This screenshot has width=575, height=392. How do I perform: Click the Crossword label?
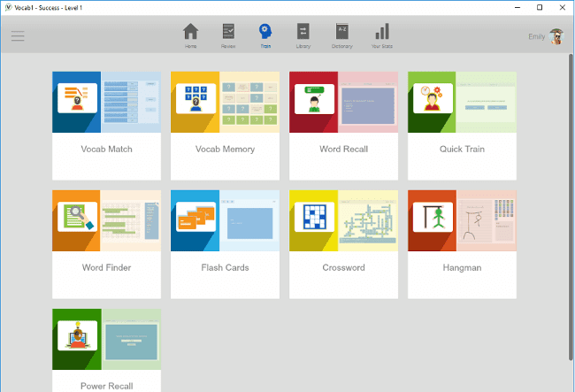[x=343, y=268]
